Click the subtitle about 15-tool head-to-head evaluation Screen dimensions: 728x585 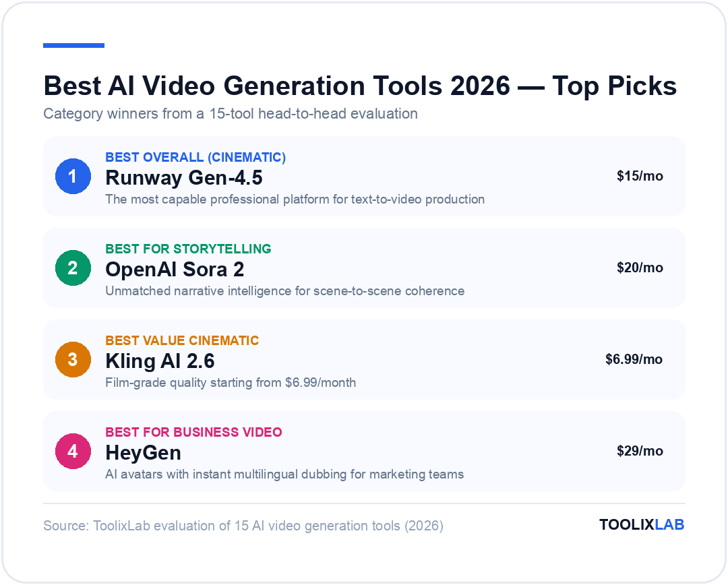point(231,114)
